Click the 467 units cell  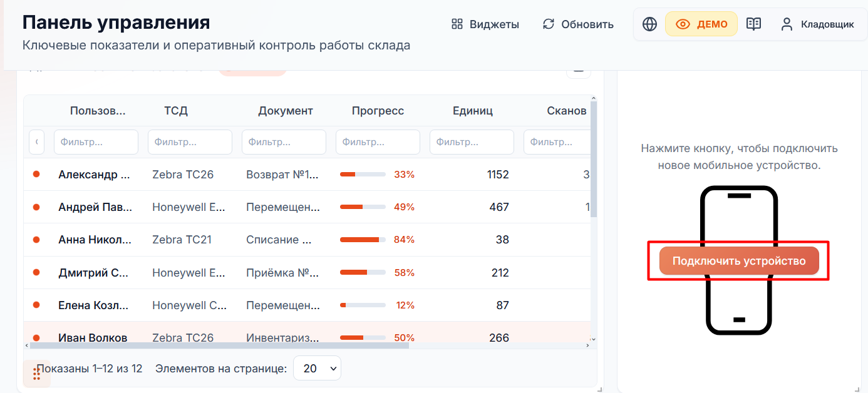499,207
